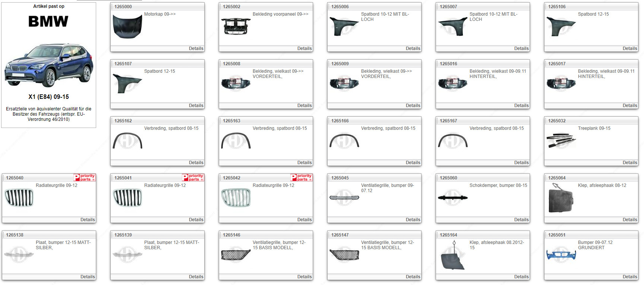The image size is (644, 285).
Task: Click the Bumper 09-07.12 GRUNDIERT description
Action: [x=595, y=245]
